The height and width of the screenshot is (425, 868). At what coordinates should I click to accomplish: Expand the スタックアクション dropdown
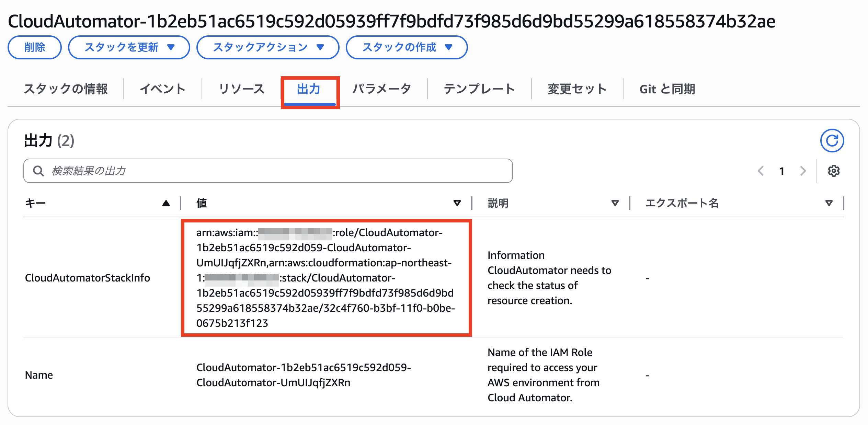[x=267, y=47]
